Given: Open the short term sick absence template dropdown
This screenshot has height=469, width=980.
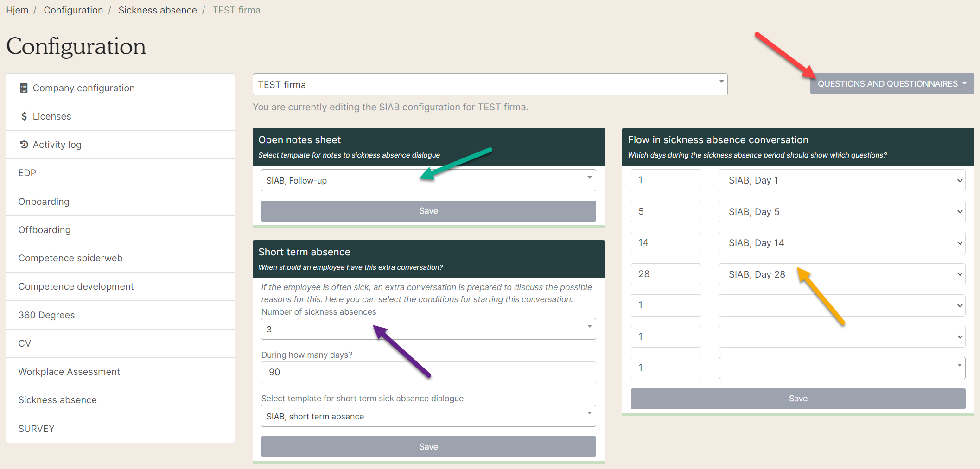Looking at the screenshot, I should (x=428, y=416).
